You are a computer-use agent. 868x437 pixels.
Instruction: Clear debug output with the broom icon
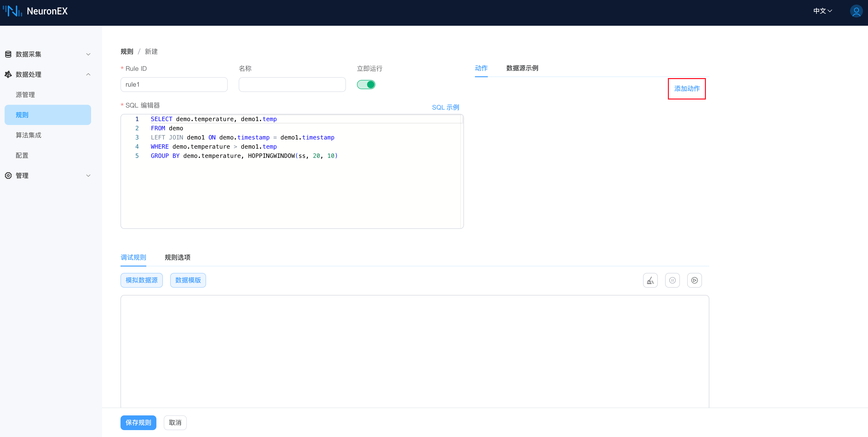tap(650, 280)
